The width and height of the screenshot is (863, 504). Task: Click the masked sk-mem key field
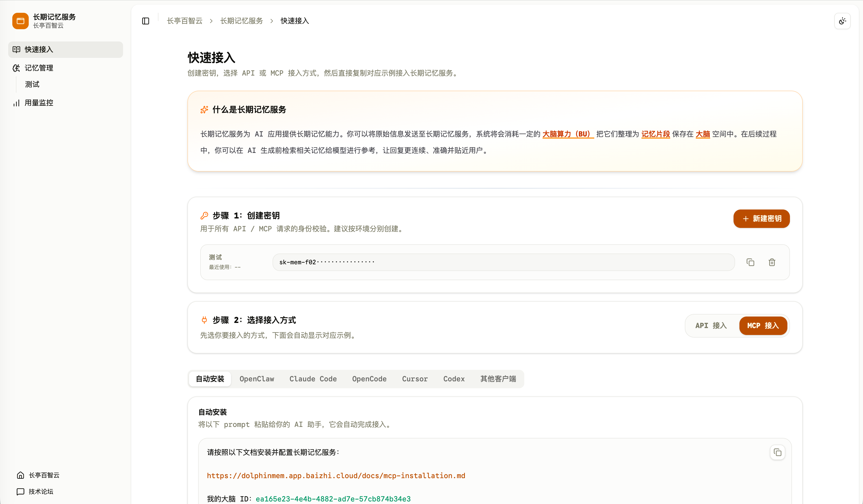point(503,262)
